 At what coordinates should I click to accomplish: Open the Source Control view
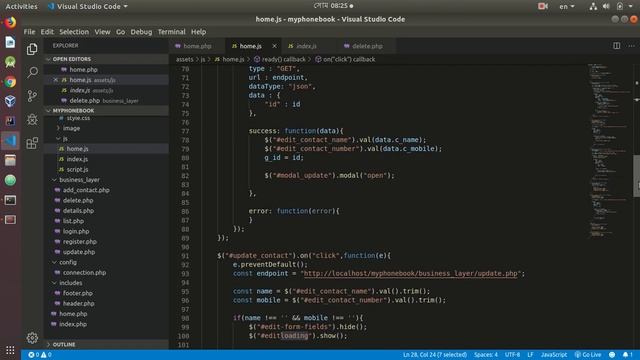click(32, 96)
